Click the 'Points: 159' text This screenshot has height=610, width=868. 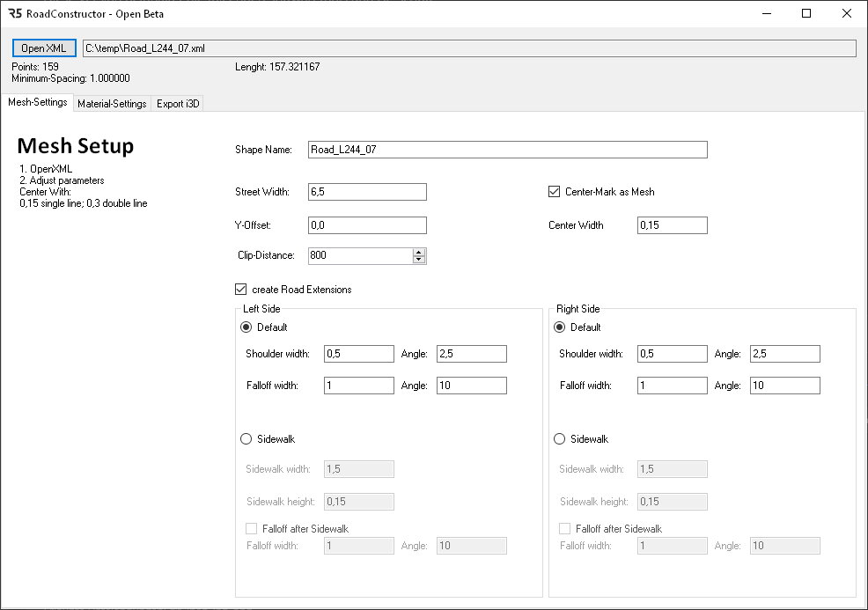pyautogui.click(x=35, y=66)
